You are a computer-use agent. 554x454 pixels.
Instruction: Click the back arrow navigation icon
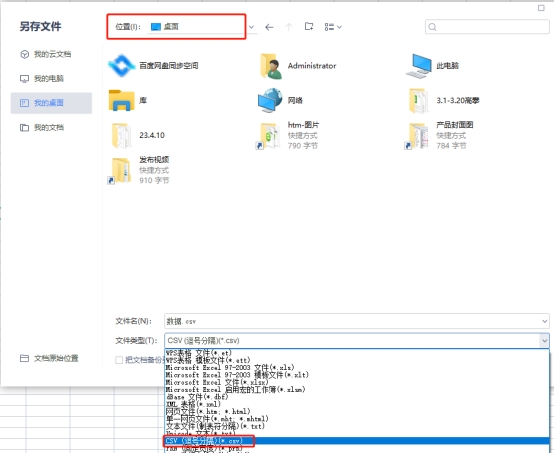(269, 27)
